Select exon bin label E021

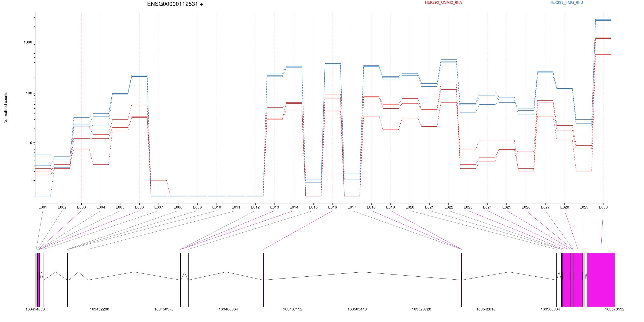point(429,207)
